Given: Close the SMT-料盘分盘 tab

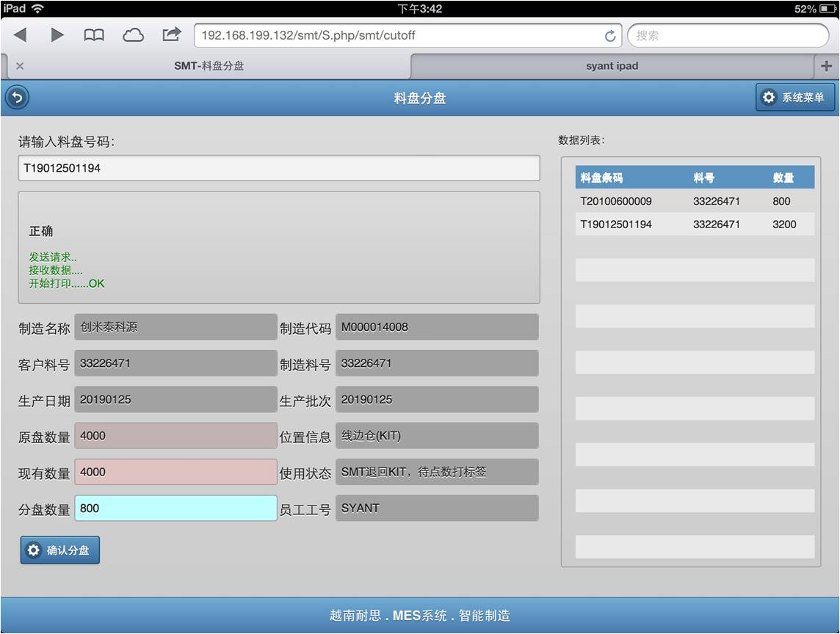Looking at the screenshot, I should click(20, 66).
